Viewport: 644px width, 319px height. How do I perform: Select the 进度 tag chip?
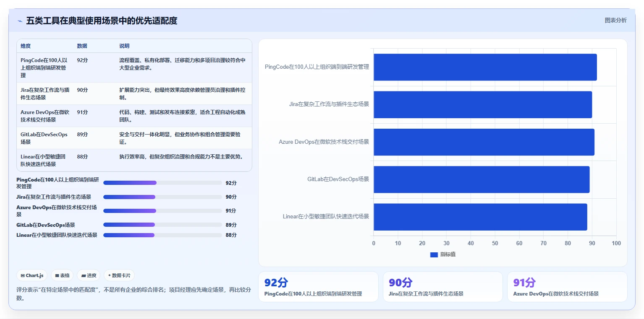[x=89, y=275]
